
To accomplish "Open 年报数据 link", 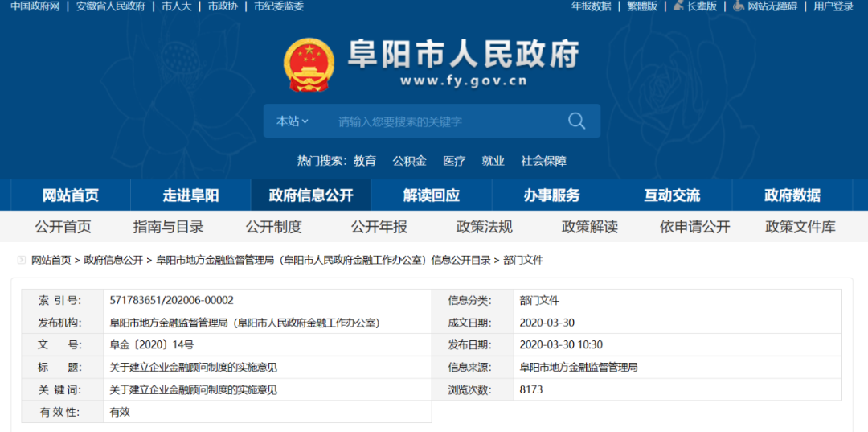I will click(592, 6).
